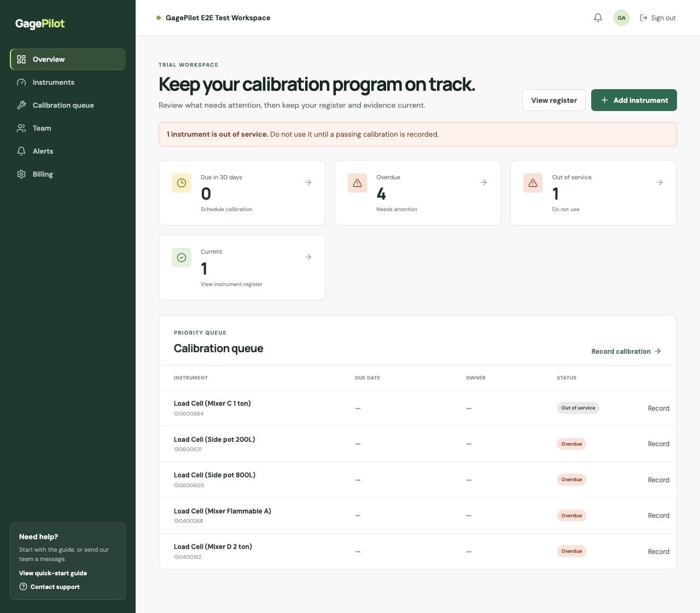Viewport: 700px width, 613px height.
Task: Click serial number 130600564
Action: tap(189, 413)
